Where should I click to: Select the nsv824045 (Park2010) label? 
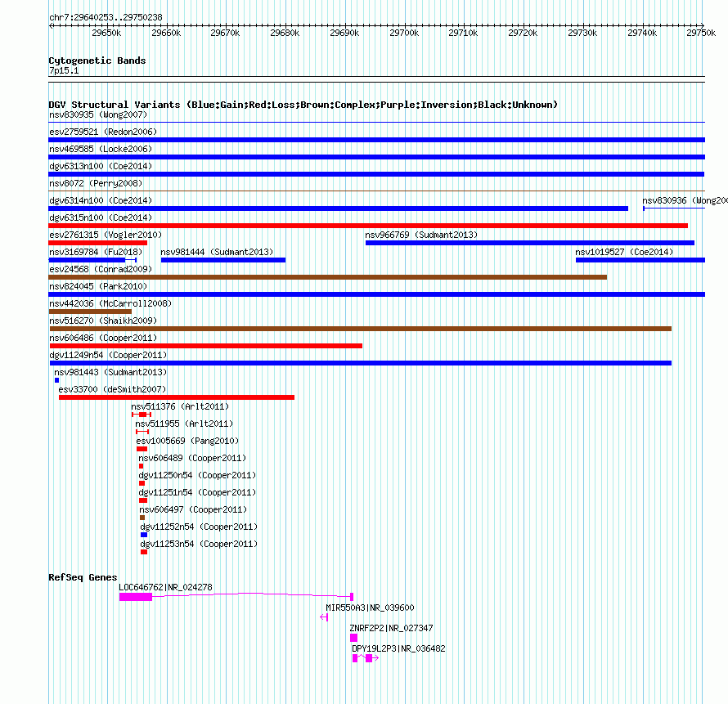tap(98, 286)
